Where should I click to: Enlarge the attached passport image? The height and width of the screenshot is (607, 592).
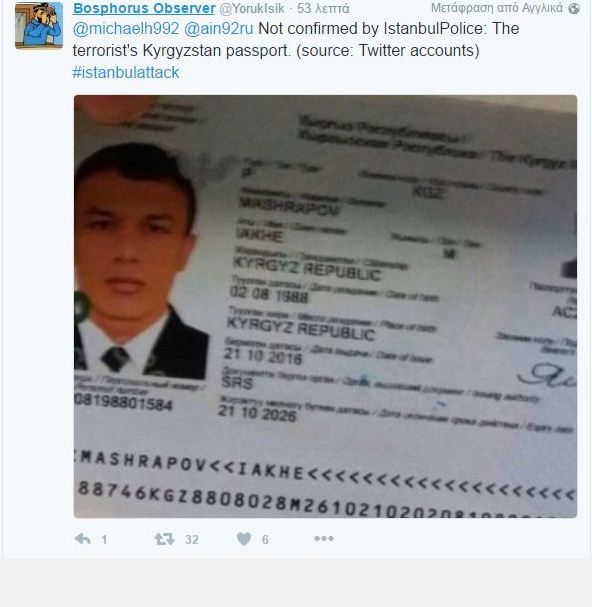pyautogui.click(x=325, y=306)
